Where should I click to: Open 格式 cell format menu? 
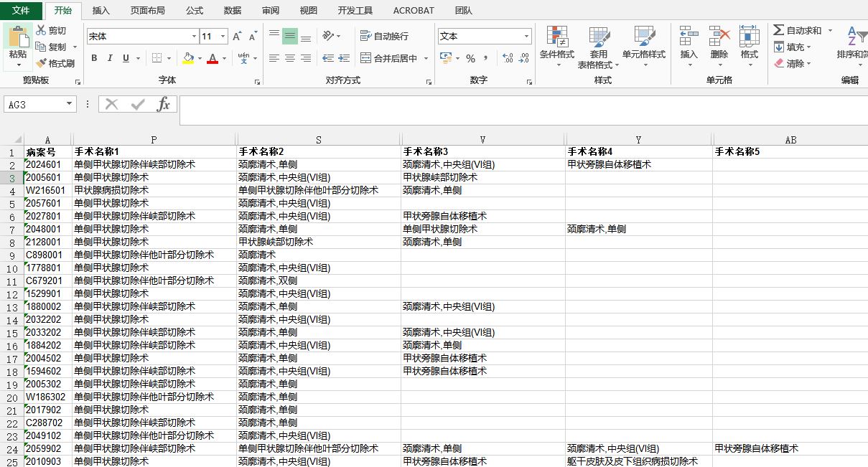pos(750,47)
